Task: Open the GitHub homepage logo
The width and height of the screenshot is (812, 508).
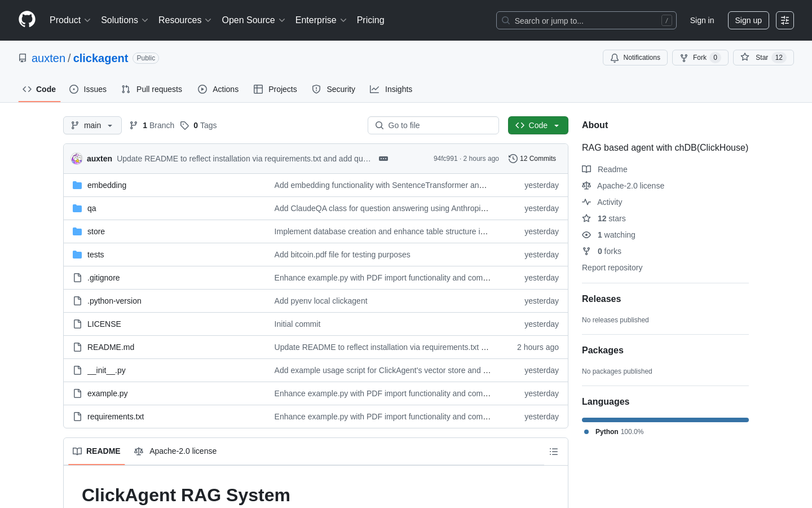Action: click(27, 20)
